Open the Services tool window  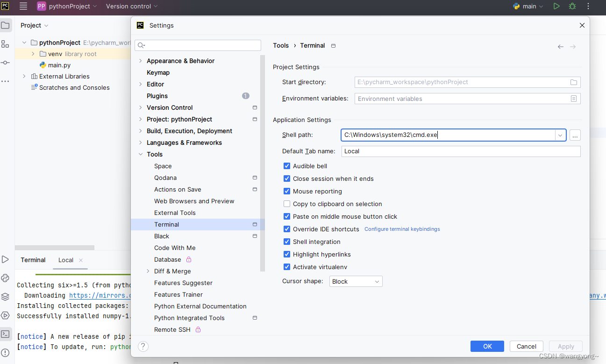pos(5,315)
